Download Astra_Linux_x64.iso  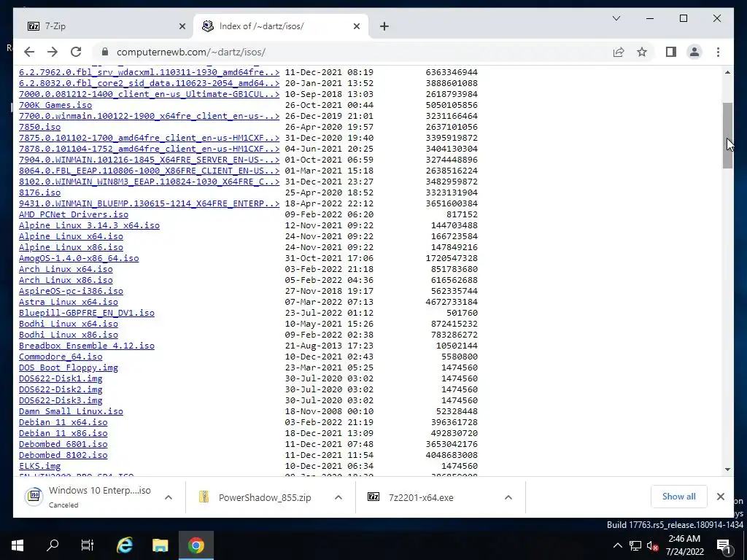68,302
